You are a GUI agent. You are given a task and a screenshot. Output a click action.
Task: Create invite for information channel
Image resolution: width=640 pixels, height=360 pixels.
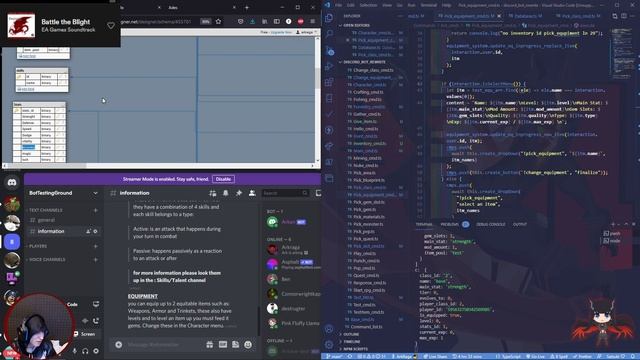point(88,231)
